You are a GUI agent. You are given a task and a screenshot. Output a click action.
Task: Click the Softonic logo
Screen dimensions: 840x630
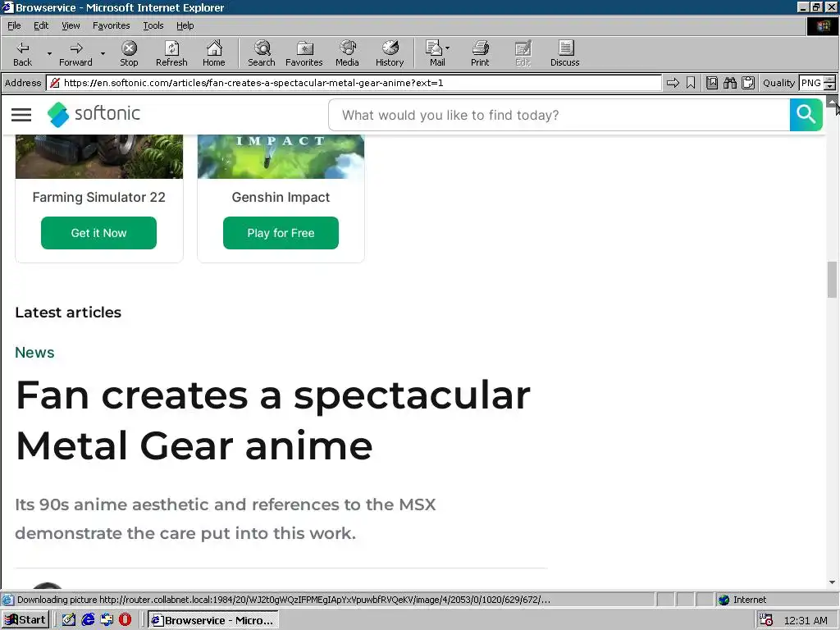click(94, 114)
